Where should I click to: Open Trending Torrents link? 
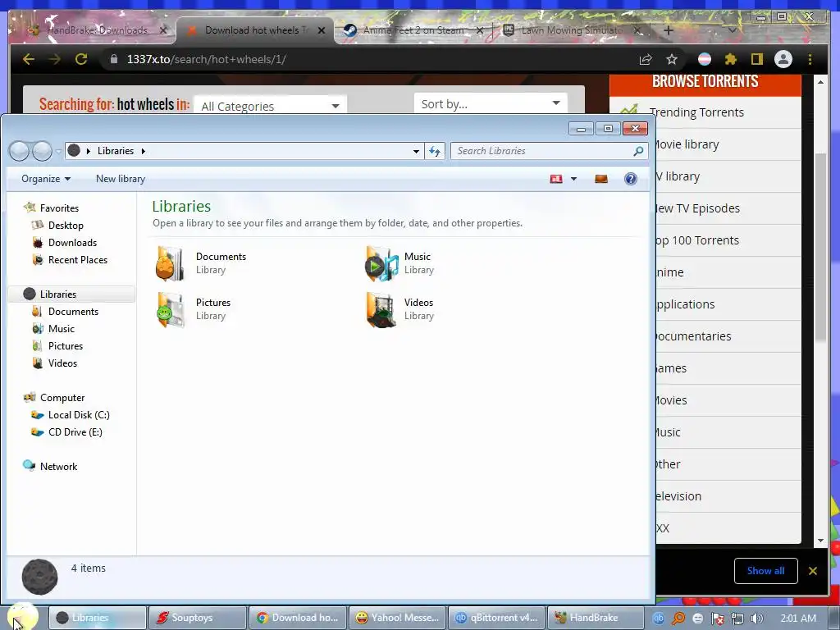tap(696, 112)
